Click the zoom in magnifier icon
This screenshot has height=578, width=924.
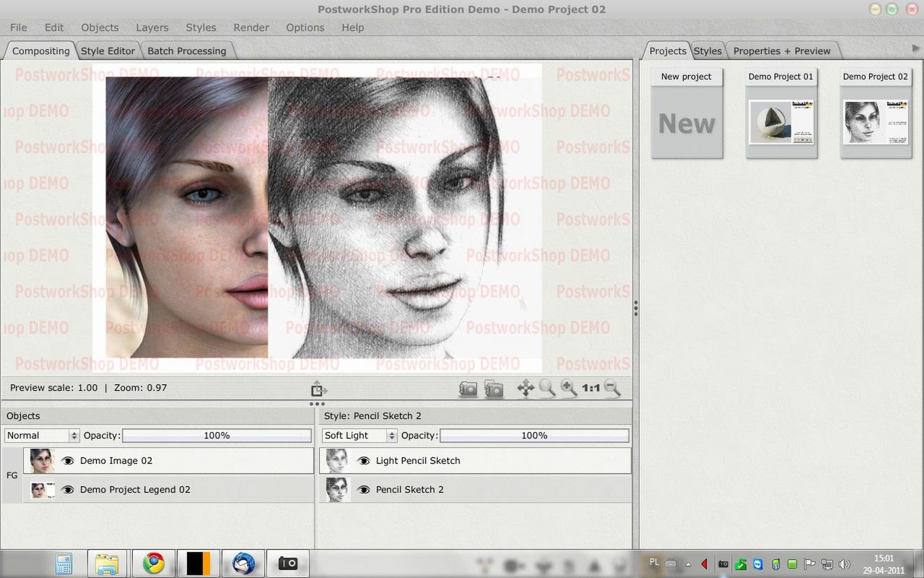[x=569, y=389]
